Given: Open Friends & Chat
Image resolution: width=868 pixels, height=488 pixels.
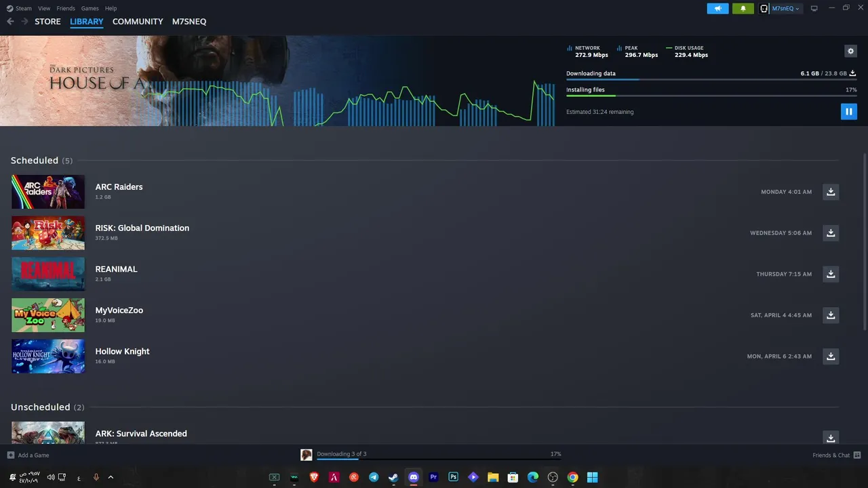Looking at the screenshot, I should [x=837, y=455].
